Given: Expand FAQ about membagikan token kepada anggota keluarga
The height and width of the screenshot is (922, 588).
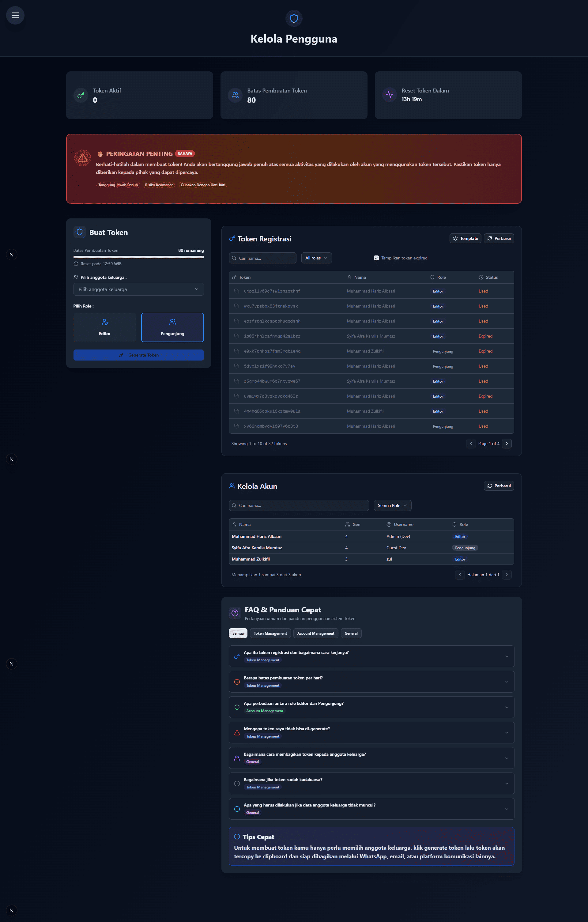Looking at the screenshot, I should coord(371,758).
